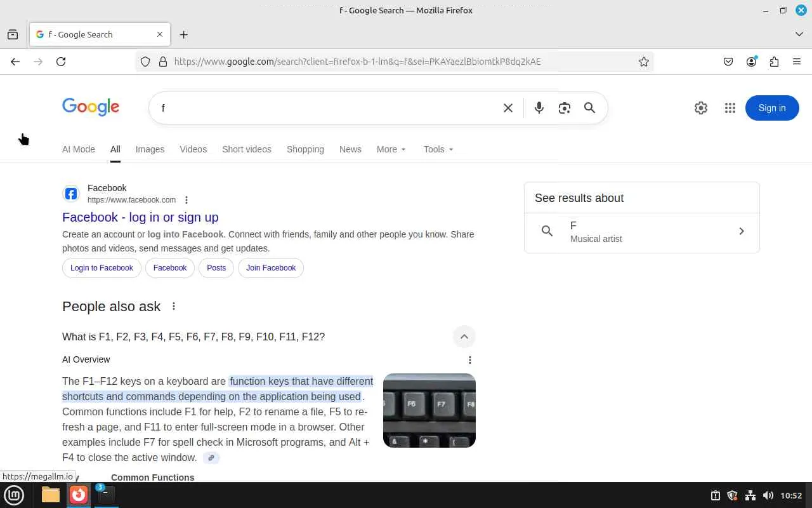Open the tracking protection shield icon
The image size is (812, 508).
point(145,62)
